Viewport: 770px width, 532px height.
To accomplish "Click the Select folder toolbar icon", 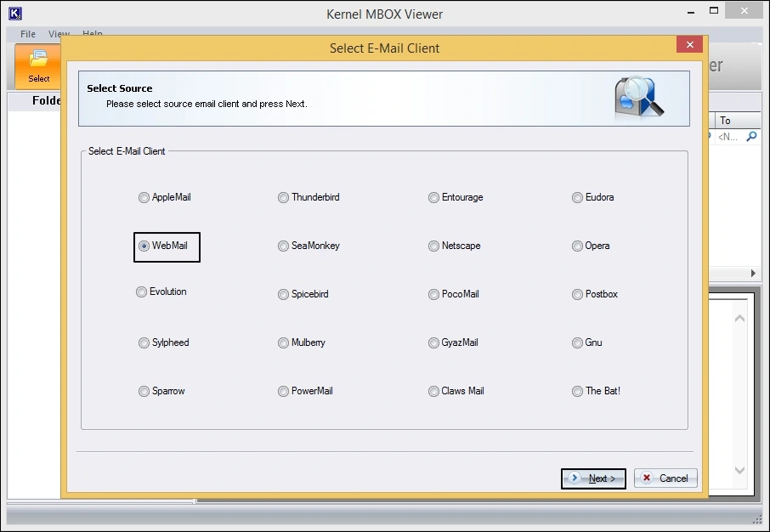I will click(38, 66).
